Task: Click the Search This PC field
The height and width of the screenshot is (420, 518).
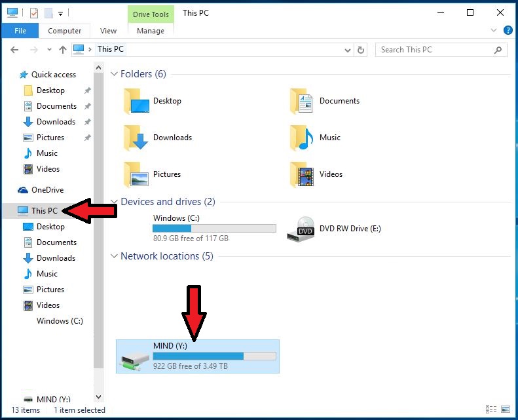Action: [435, 50]
